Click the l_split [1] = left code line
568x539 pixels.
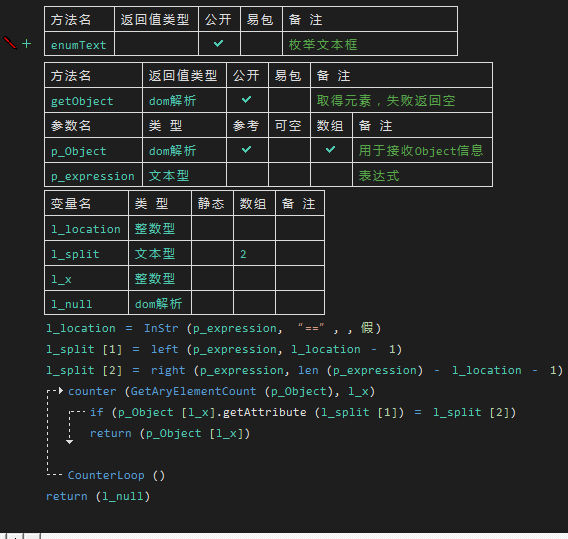click(224, 349)
